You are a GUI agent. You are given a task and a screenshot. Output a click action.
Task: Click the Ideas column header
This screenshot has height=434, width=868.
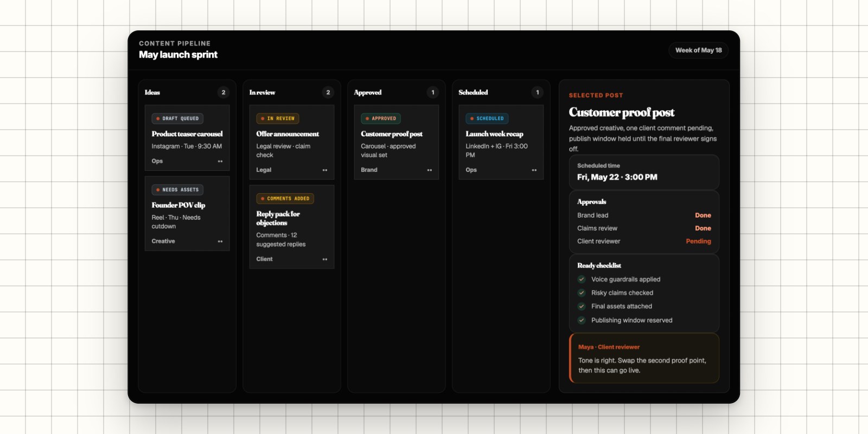click(x=152, y=92)
